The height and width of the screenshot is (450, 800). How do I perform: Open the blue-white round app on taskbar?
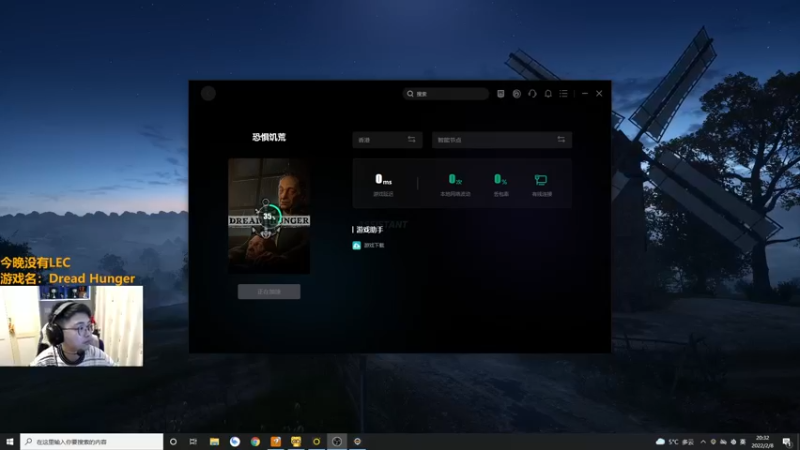tap(235, 441)
